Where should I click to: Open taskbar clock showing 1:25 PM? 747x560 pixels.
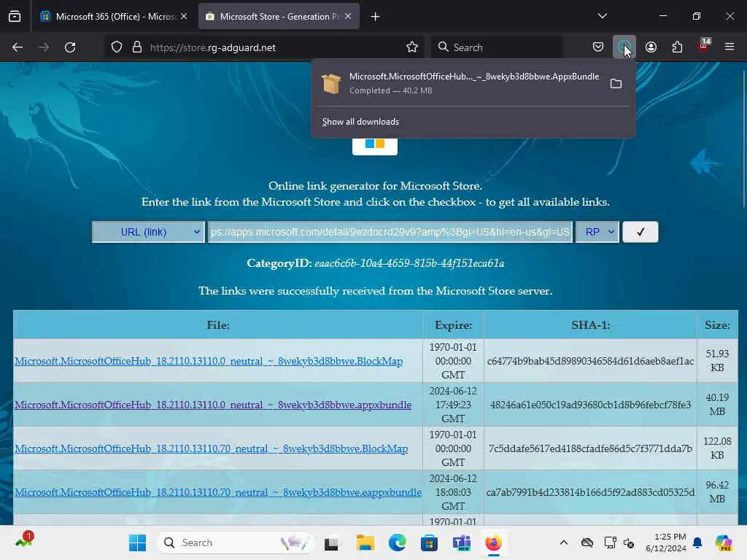(x=665, y=542)
